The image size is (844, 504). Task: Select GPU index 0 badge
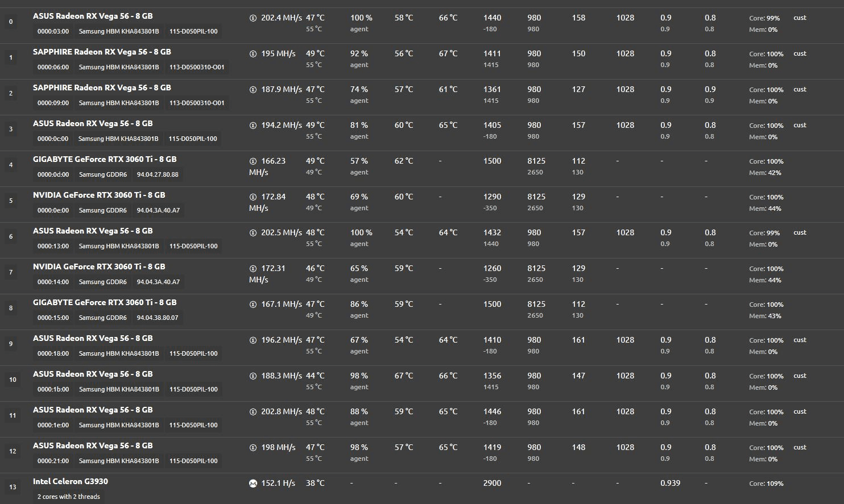tap(11, 22)
